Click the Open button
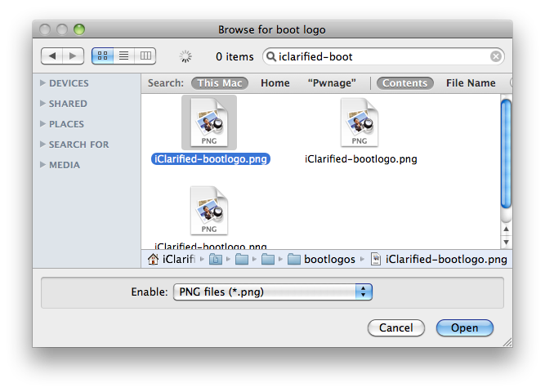 coord(464,327)
